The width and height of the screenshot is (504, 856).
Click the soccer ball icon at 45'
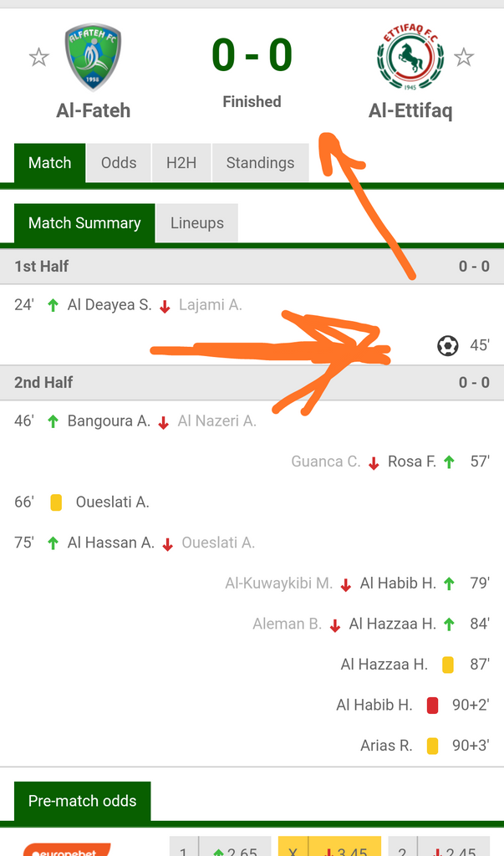[448, 345]
